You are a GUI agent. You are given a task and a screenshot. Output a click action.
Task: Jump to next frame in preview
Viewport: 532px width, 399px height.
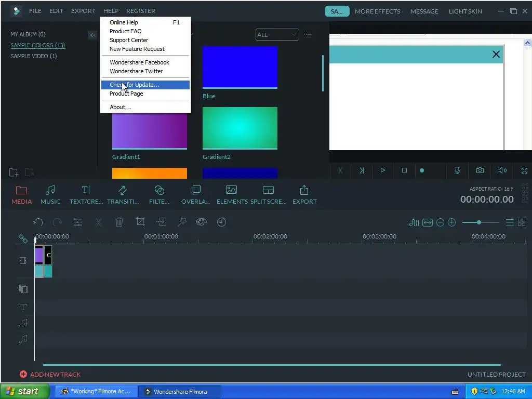[x=362, y=170]
